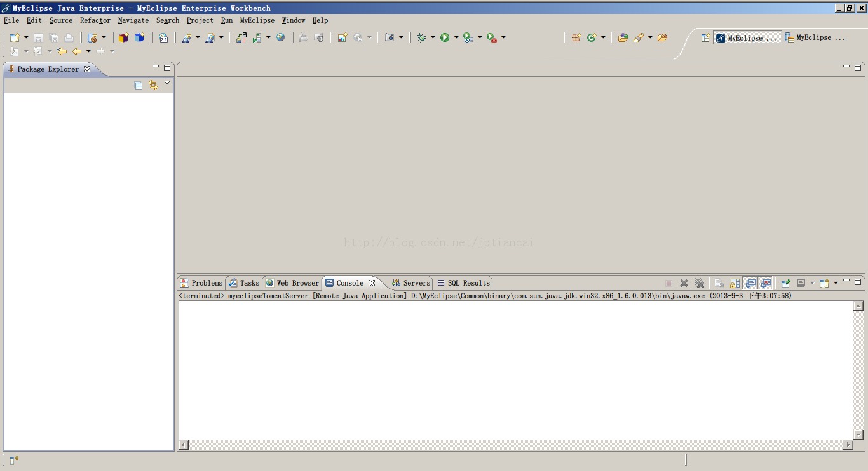This screenshot has height=471, width=868.
Task: Click the Run/Stop/Restart Servers icon
Action: (257, 37)
